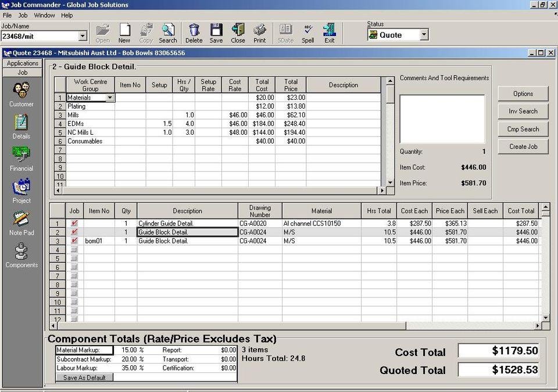Viewport: 558px width, 392px height.
Task: Click the Search binoculars toolbar icon
Action: [x=168, y=33]
